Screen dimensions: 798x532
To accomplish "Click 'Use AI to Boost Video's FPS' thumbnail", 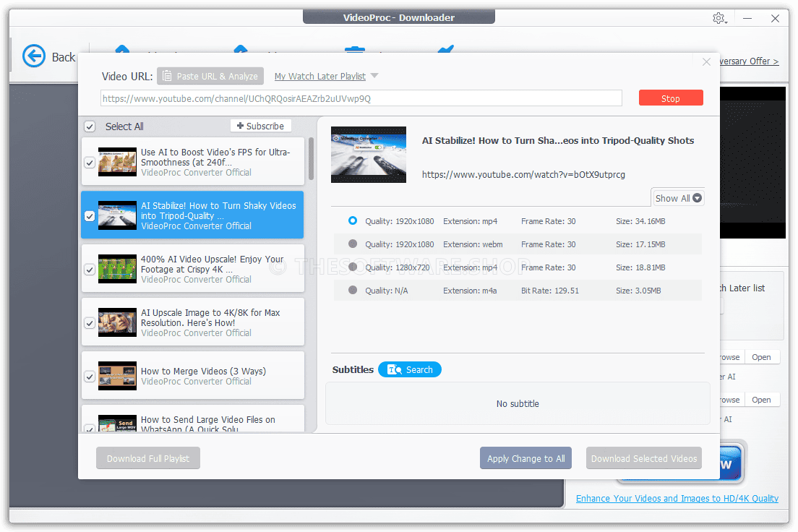I will 117,162.
